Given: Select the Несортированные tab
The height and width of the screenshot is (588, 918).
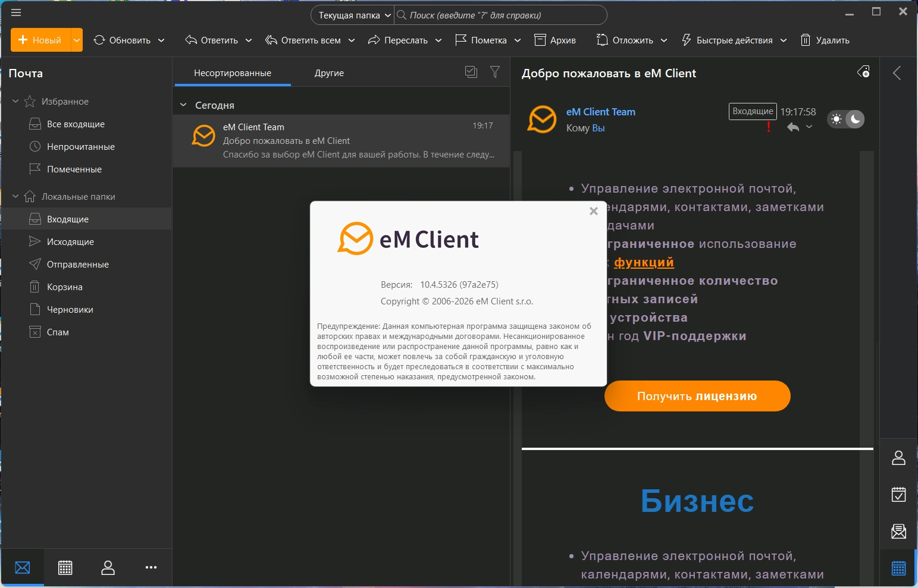Looking at the screenshot, I should coord(233,73).
